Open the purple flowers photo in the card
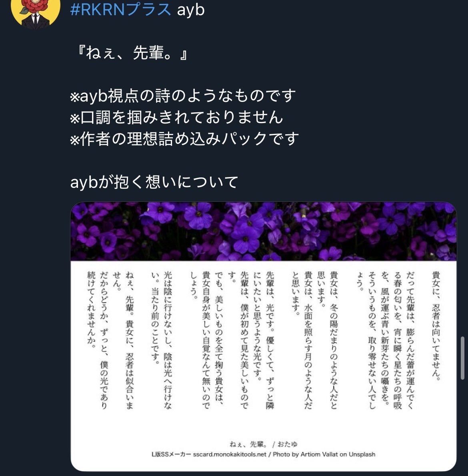Viewport: 468px width, 476px height. click(263, 231)
